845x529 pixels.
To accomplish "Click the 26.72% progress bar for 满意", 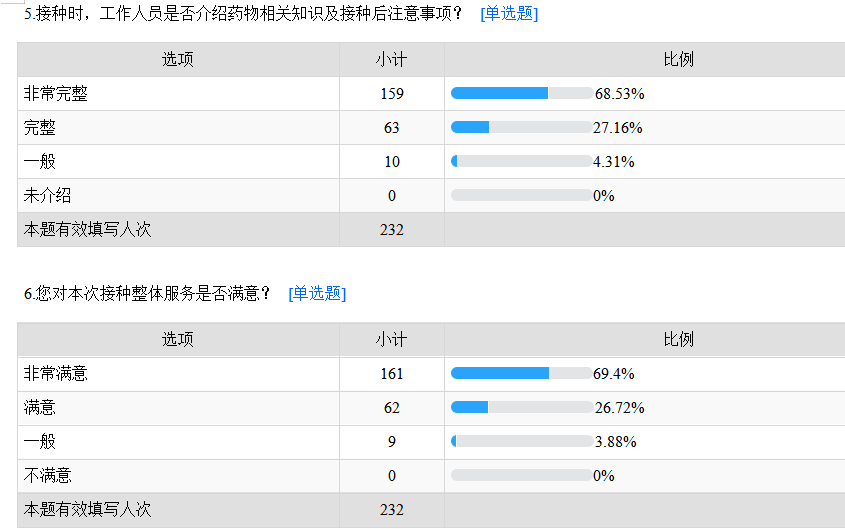I will click(x=521, y=407).
